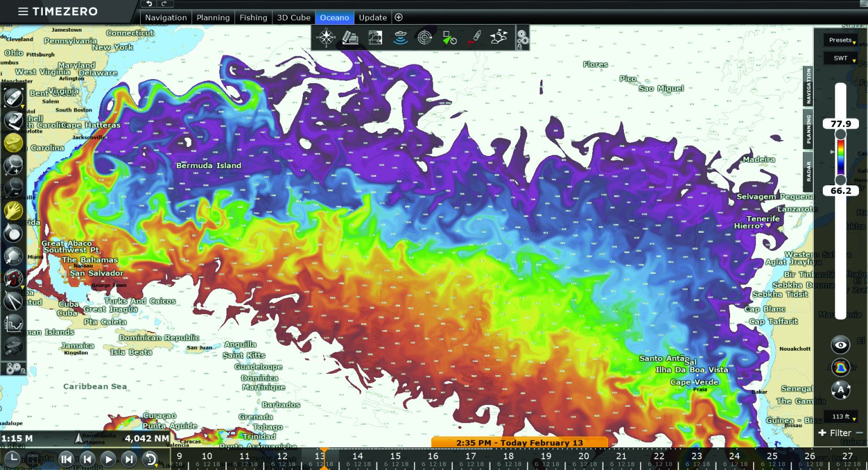Switch to the Fishing tab

[253, 18]
